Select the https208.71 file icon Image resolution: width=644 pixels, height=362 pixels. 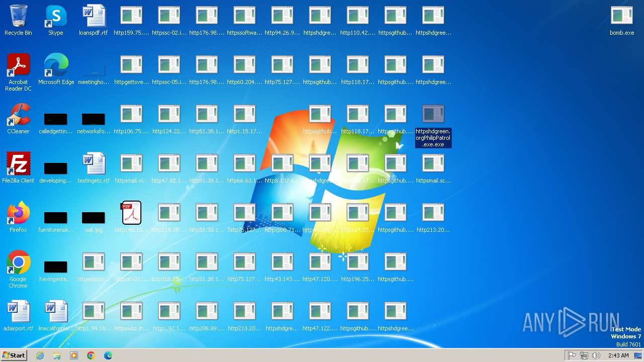(x=282, y=217)
